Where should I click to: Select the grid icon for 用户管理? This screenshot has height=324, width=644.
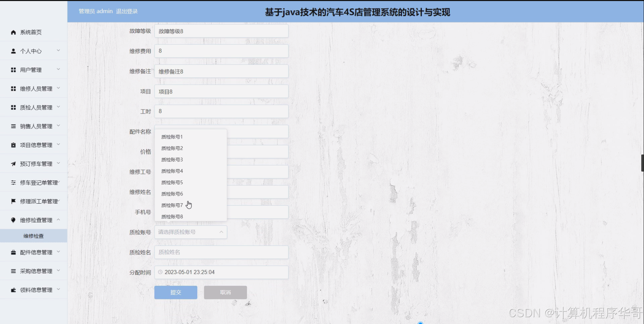pyautogui.click(x=13, y=70)
